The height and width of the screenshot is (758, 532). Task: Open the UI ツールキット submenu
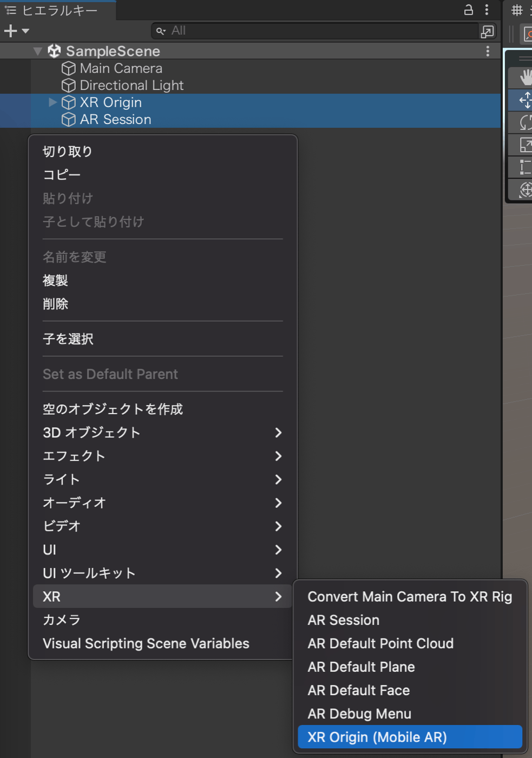(162, 573)
